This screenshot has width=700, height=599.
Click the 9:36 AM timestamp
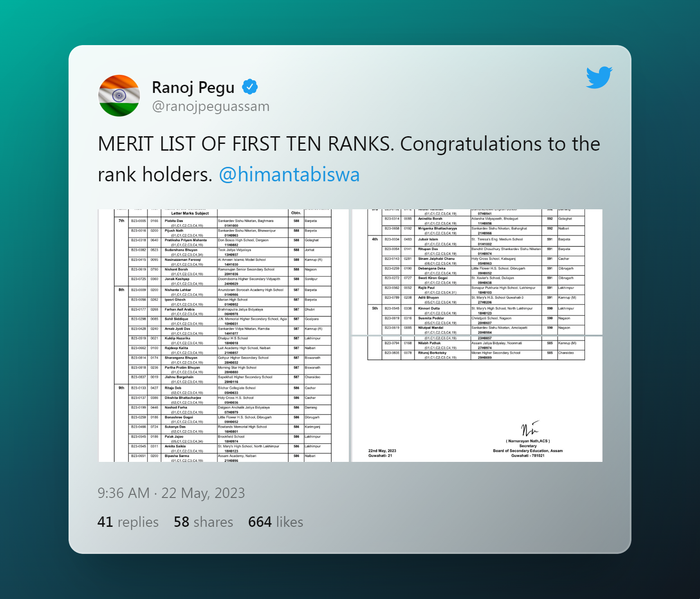pyautogui.click(x=124, y=493)
